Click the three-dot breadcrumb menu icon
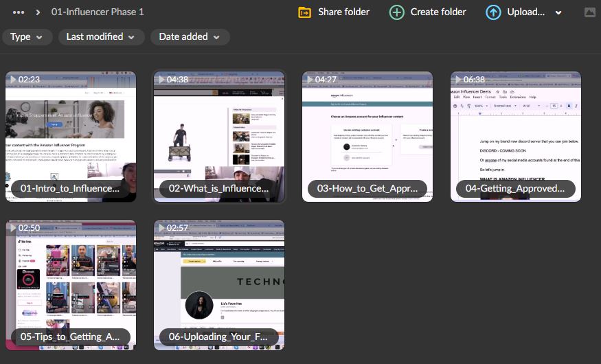The width and height of the screenshot is (601, 364). (19, 12)
